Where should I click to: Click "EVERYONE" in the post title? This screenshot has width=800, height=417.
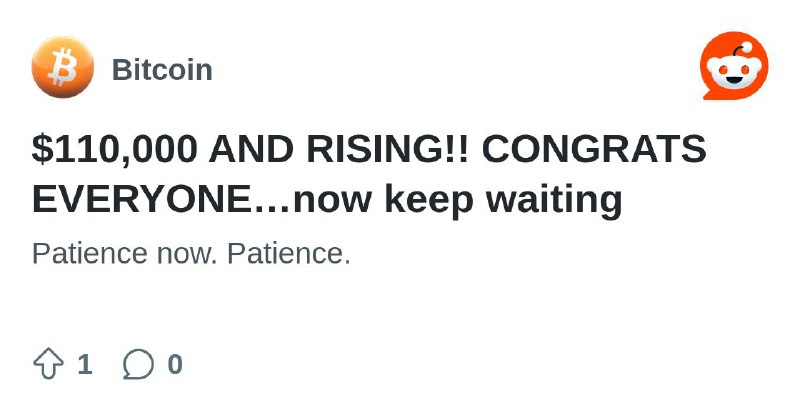(x=141, y=199)
